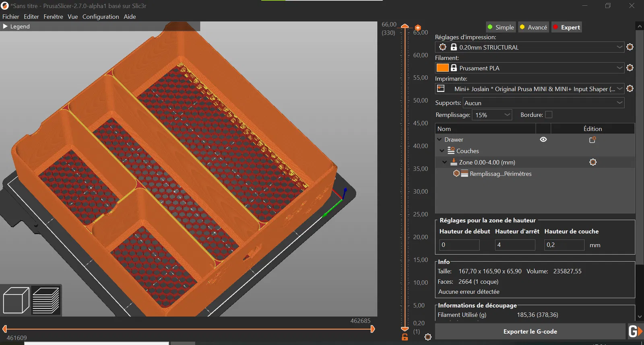Select Simple mode
This screenshot has width=644, height=345.
[501, 27]
